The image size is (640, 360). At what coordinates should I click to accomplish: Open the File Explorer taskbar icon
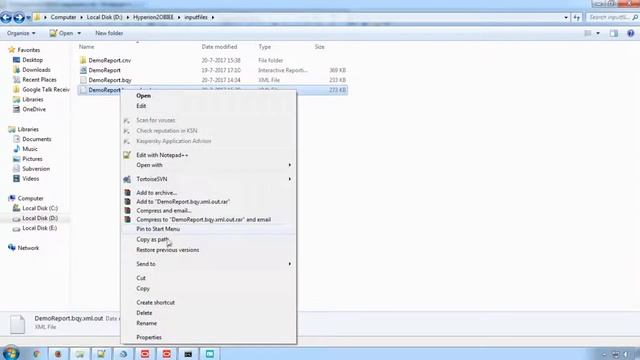coord(80,354)
